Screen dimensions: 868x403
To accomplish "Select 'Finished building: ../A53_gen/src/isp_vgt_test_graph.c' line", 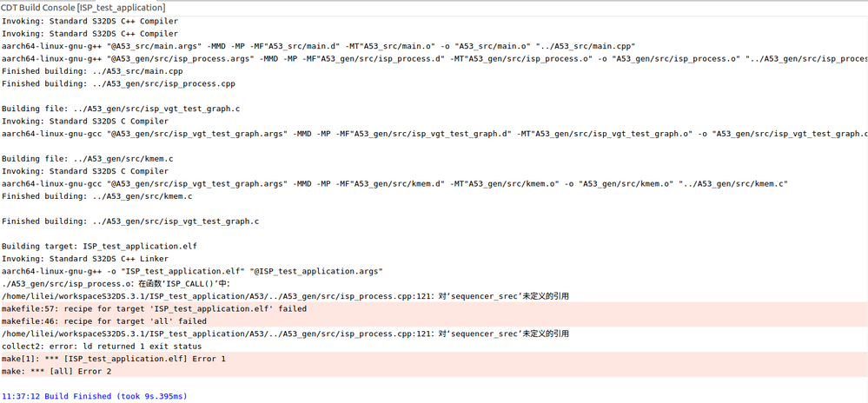I will (x=130, y=221).
